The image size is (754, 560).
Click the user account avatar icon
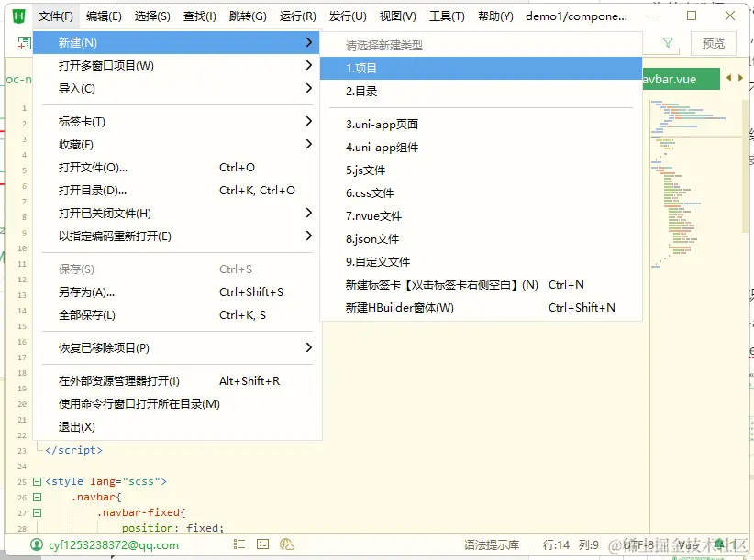coord(37,544)
